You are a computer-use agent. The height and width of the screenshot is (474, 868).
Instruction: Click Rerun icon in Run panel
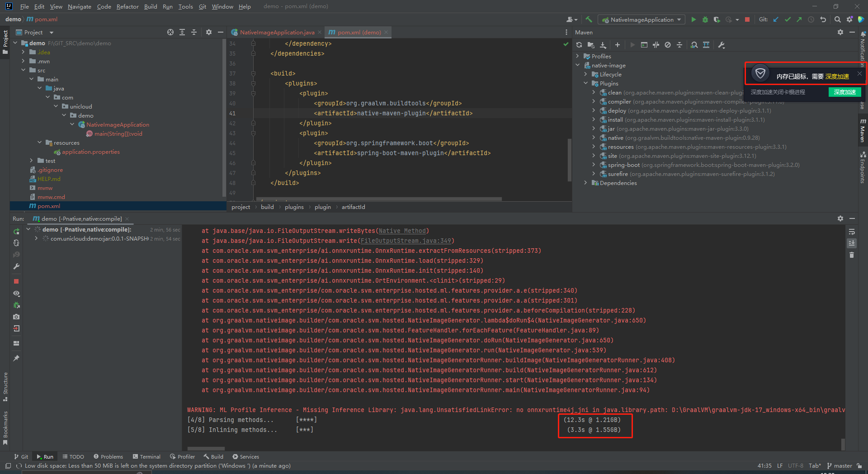[16, 232]
